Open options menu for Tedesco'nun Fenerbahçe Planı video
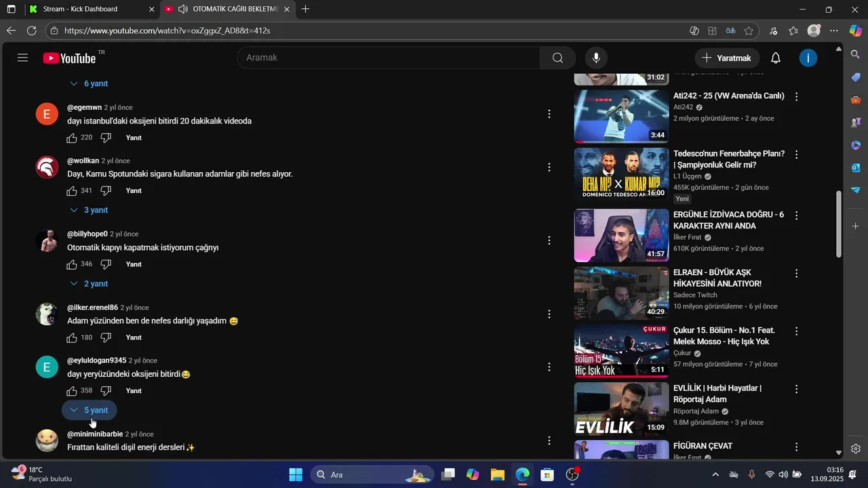Viewport: 868px width, 488px height. pyautogui.click(x=797, y=155)
